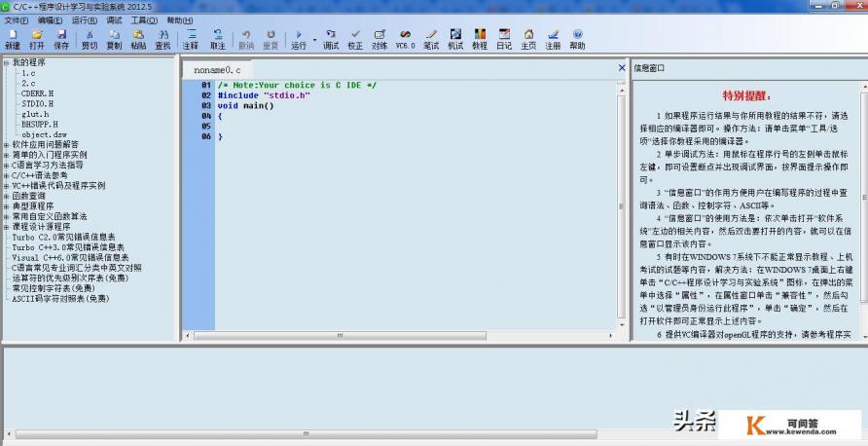The image size is (868, 446).
Task: Click the 新建 (New) toolbar icon
Action: pyautogui.click(x=13, y=38)
